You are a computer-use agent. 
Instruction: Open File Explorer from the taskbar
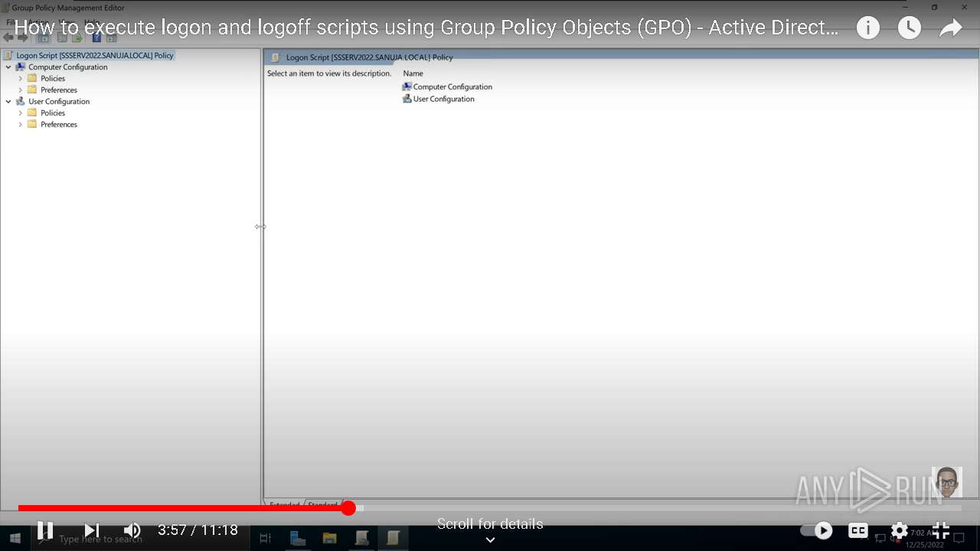329,539
